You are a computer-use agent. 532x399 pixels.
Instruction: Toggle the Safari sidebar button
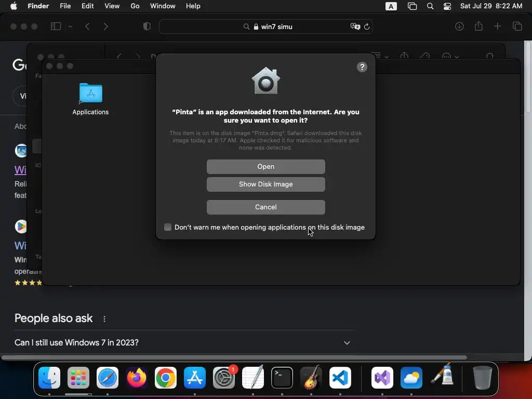pyautogui.click(x=56, y=26)
